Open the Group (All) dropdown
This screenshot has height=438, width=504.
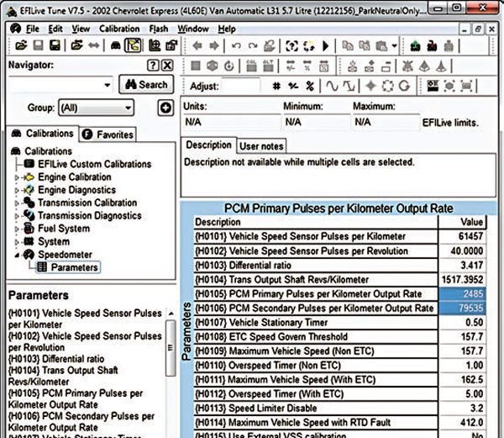coord(96,108)
